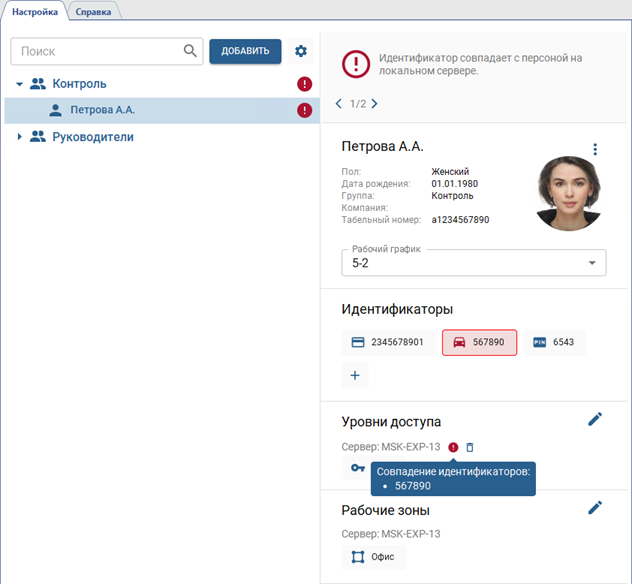This screenshot has height=584, width=632.
Task: Select the car identifier 567890
Action: pos(479,342)
